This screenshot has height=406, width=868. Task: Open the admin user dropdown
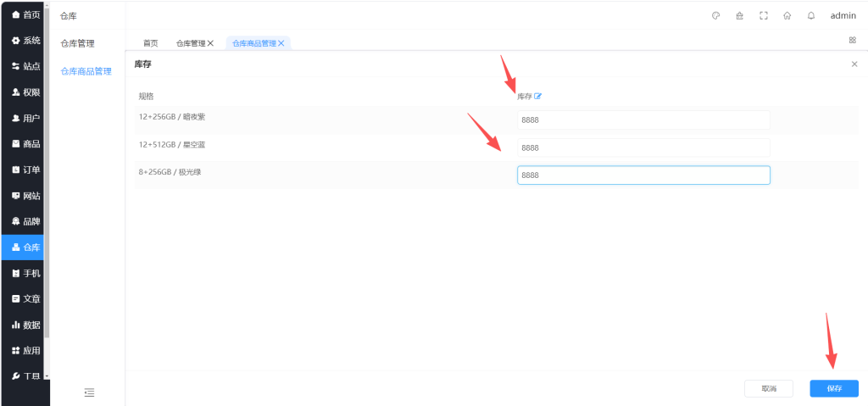(843, 15)
